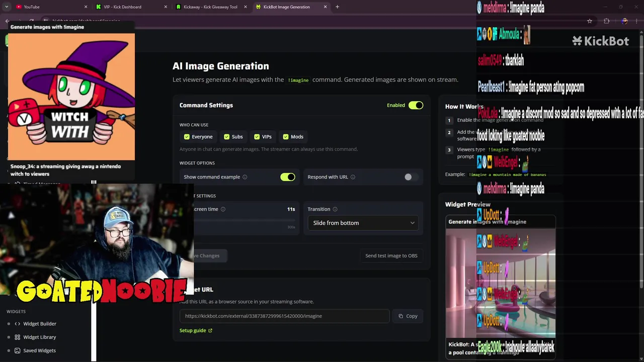Viewport: 644px width, 362px height.
Task: Click the on-screen time slider track
Action: tap(245, 220)
